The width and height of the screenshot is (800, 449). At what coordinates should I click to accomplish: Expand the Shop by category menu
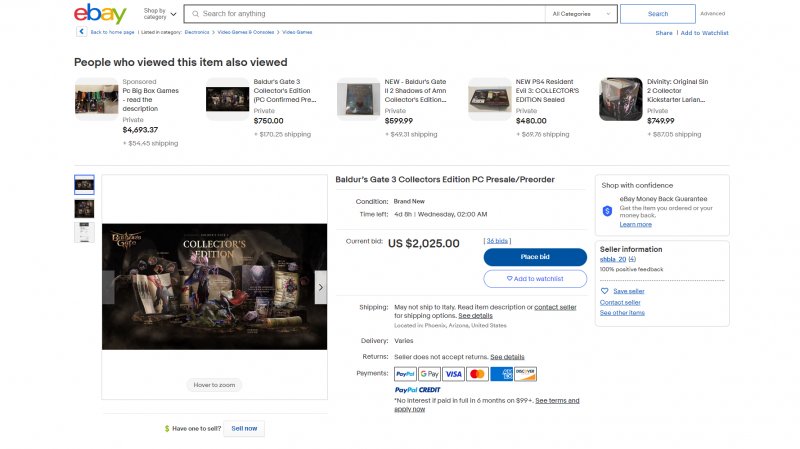[x=160, y=14]
